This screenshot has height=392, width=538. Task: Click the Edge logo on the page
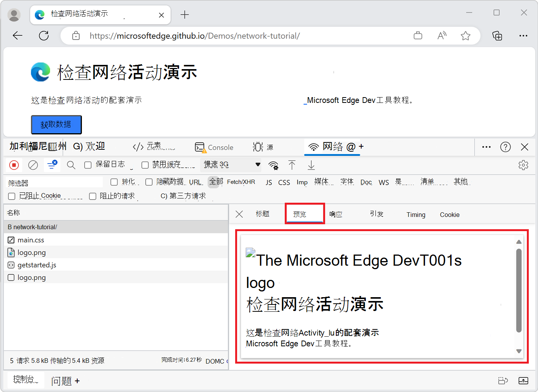[x=41, y=72]
